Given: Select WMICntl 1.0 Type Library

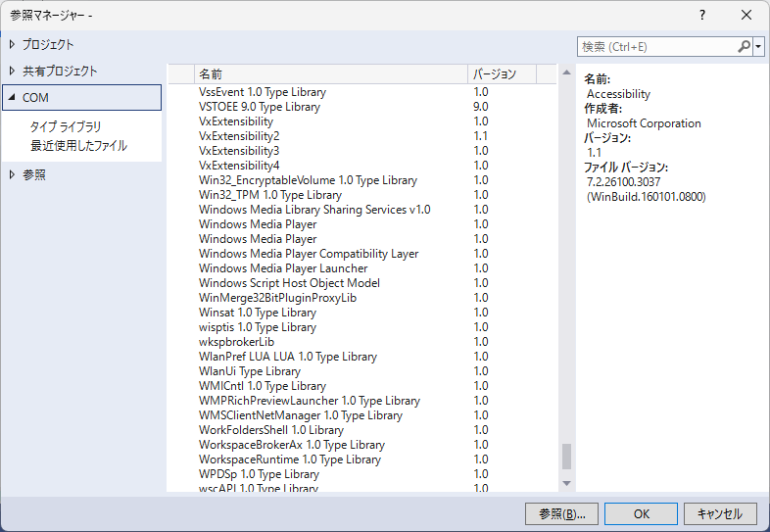Looking at the screenshot, I should pyautogui.click(x=362, y=387).
